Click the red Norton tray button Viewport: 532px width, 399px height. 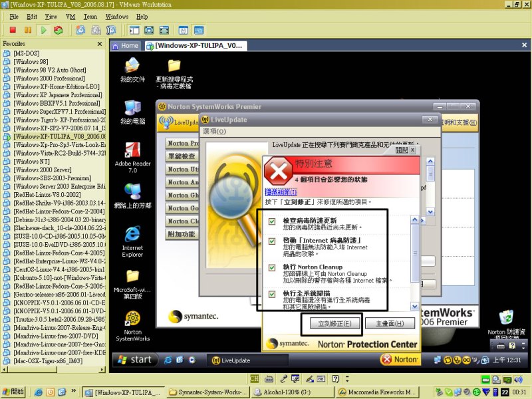point(399,359)
